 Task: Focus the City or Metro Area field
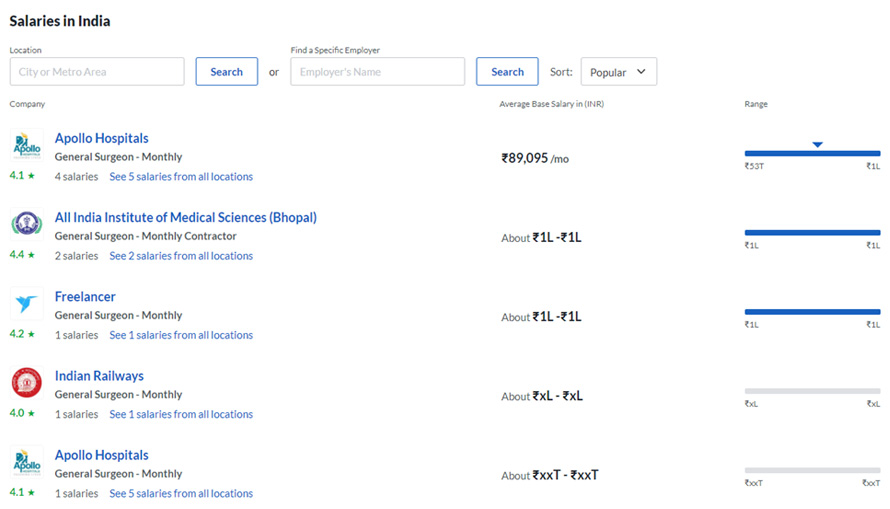click(97, 71)
